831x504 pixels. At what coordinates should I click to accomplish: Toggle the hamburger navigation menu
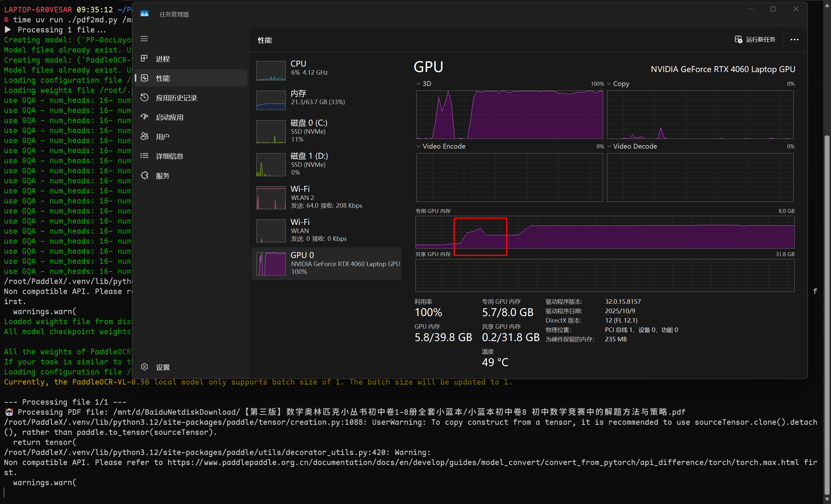(144, 39)
